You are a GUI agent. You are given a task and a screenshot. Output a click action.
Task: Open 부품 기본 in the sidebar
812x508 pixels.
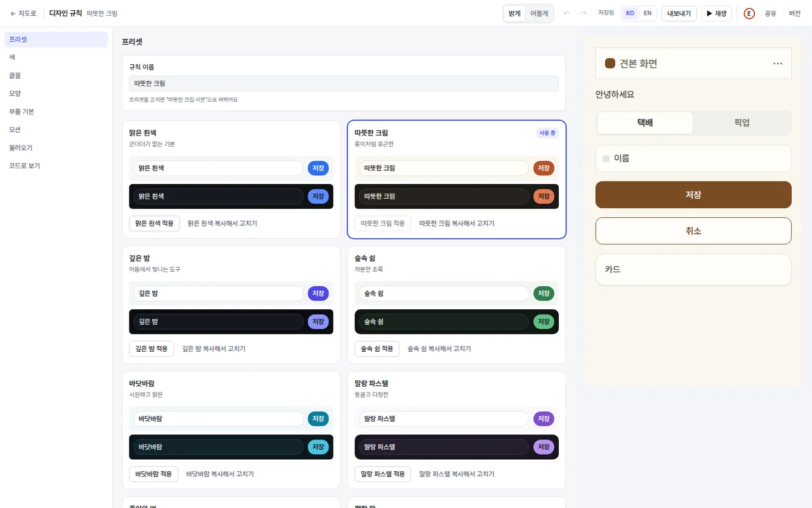[x=56, y=112]
